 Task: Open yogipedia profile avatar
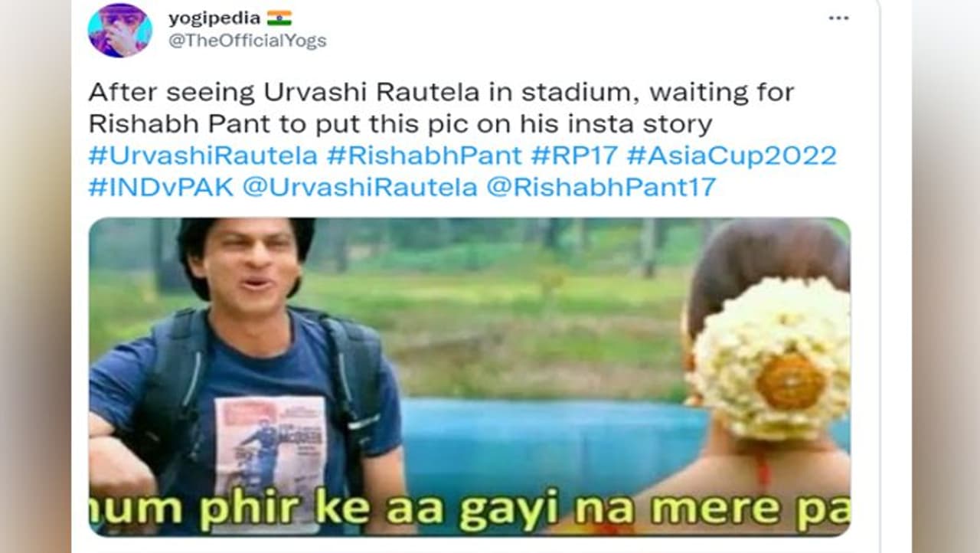(x=119, y=30)
